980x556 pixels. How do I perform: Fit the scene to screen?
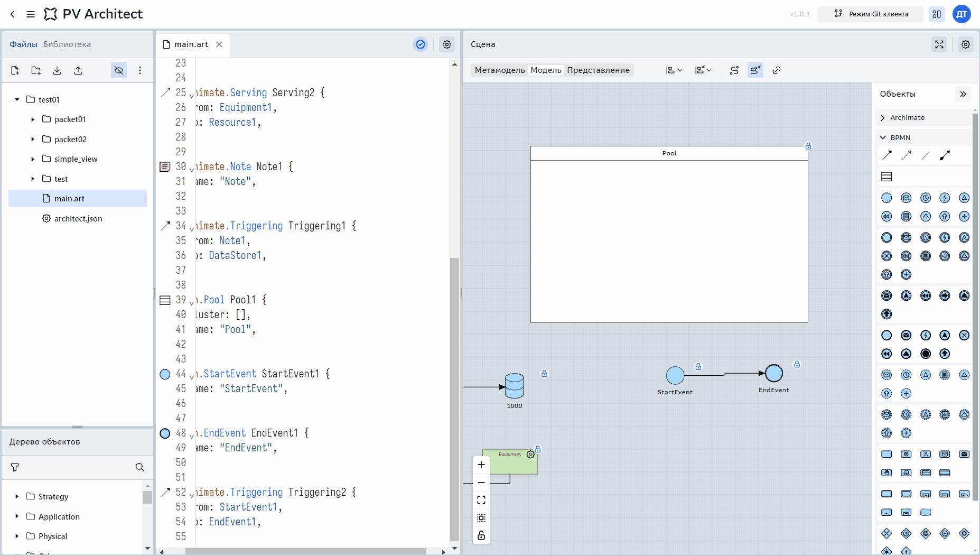click(481, 500)
